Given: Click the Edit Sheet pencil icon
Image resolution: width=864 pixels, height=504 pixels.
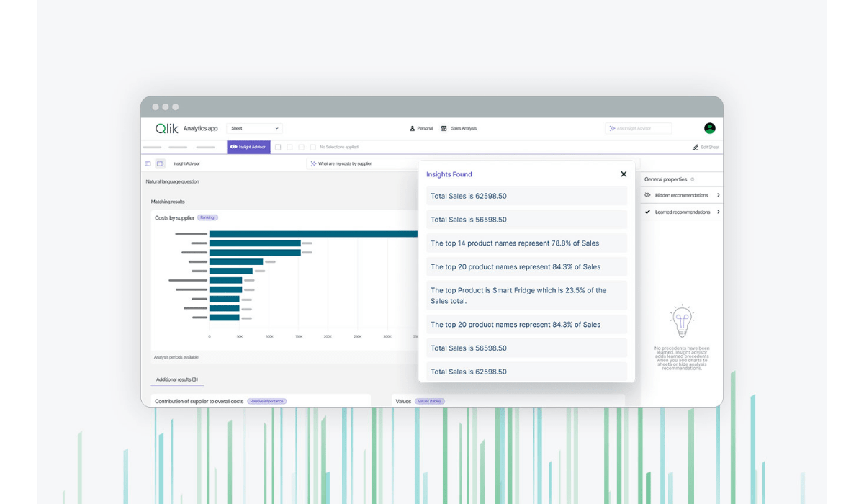Looking at the screenshot, I should (x=696, y=148).
